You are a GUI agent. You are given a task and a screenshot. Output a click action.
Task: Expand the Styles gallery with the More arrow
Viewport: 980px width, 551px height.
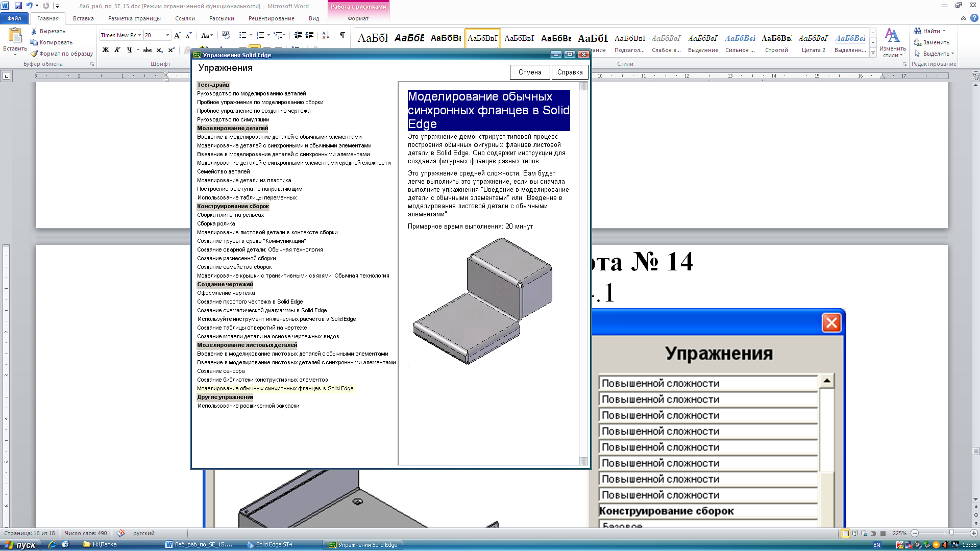point(873,53)
